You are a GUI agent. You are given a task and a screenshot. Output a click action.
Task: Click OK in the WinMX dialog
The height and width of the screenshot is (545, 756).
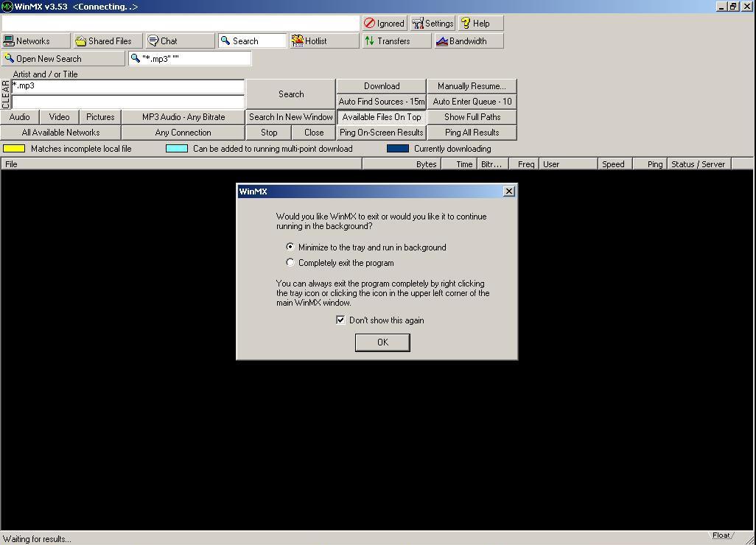[x=382, y=342]
